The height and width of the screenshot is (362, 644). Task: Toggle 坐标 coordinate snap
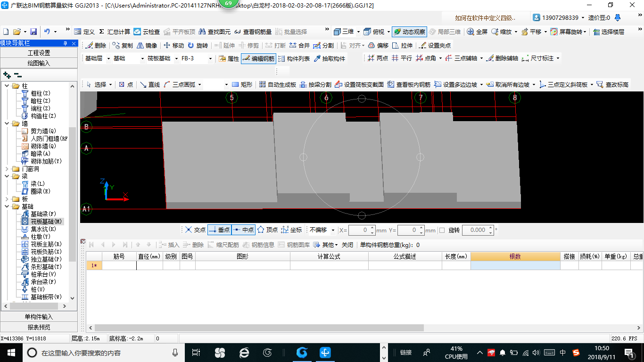click(x=291, y=230)
